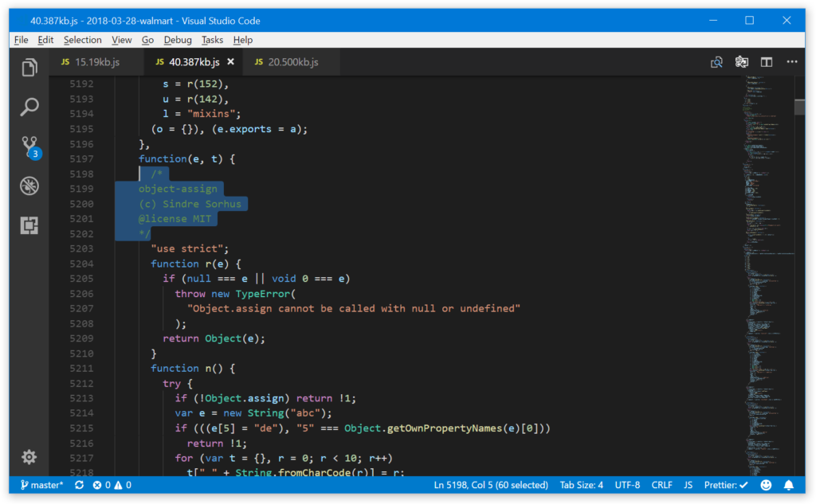Viewport: 816px width, 504px height.
Task: Activate Search in the activity bar
Action: tap(29, 107)
